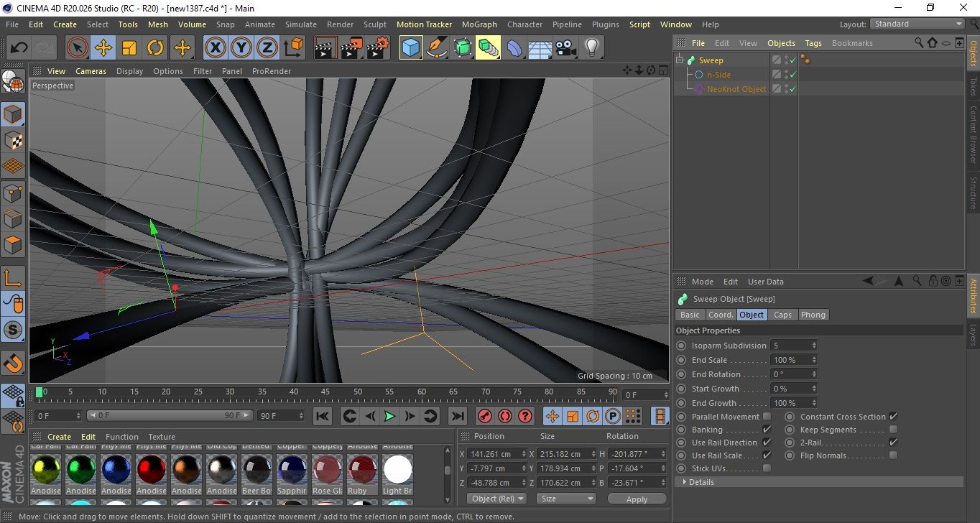
Task: Toggle Z axis lock
Action: (x=267, y=48)
